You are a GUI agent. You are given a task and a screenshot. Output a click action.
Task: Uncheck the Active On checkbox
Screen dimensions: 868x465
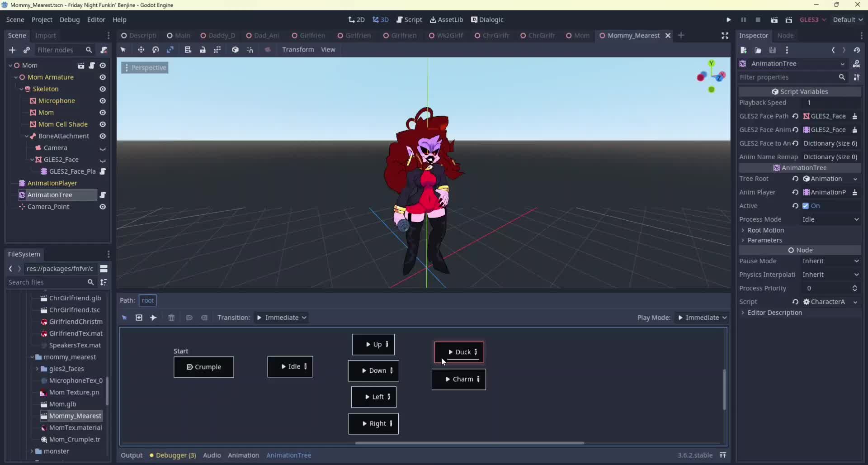coord(806,206)
